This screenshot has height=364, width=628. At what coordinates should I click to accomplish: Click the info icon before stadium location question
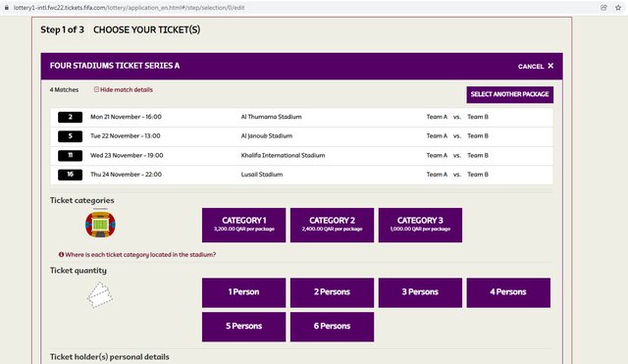(61, 254)
